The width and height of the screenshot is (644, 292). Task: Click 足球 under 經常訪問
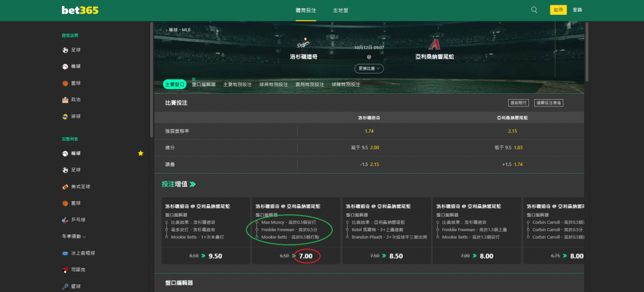click(x=76, y=50)
